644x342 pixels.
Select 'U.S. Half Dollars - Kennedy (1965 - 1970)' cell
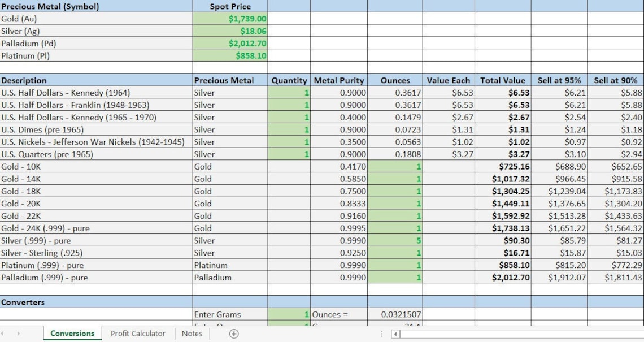pyautogui.click(x=96, y=117)
